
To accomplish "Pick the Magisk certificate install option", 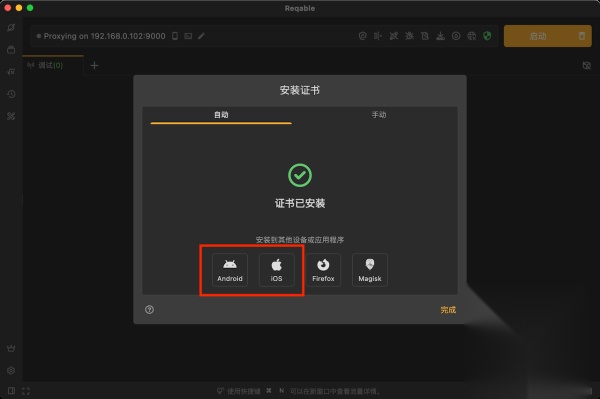I will pos(370,270).
